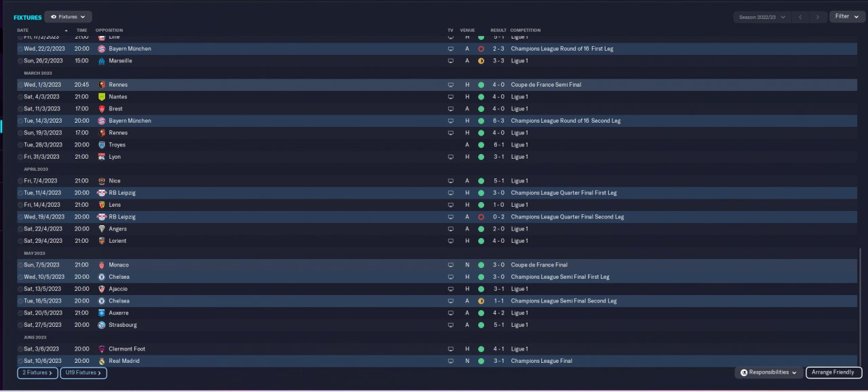
Task: Click the 'Coupe de France Final' competition text
Action: (539, 265)
